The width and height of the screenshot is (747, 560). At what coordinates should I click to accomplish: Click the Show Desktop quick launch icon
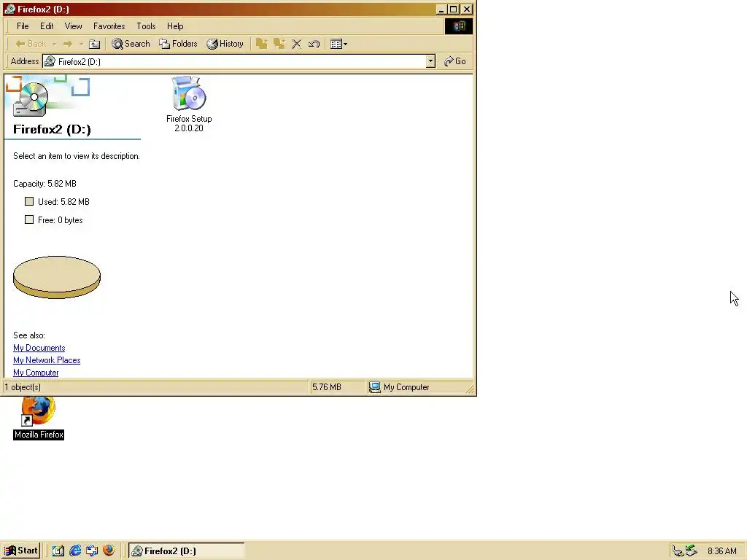[58, 551]
